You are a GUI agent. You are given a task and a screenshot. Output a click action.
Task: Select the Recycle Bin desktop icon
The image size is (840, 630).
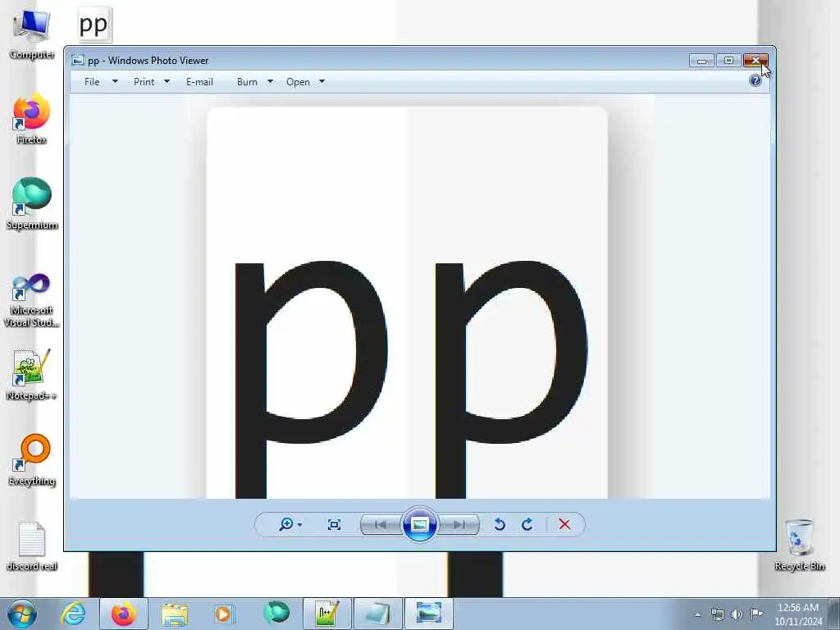point(799,545)
